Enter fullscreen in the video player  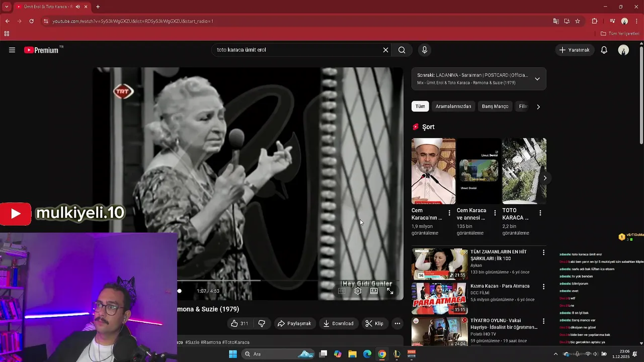[x=390, y=291]
